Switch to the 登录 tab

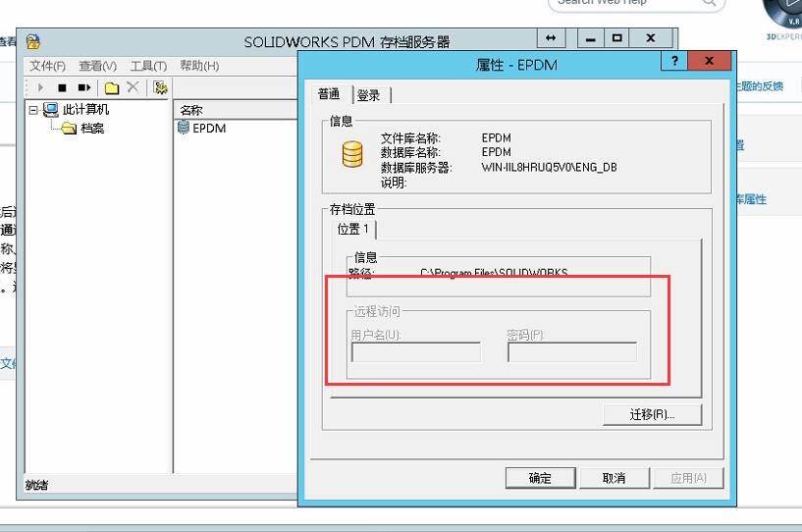coord(371,95)
